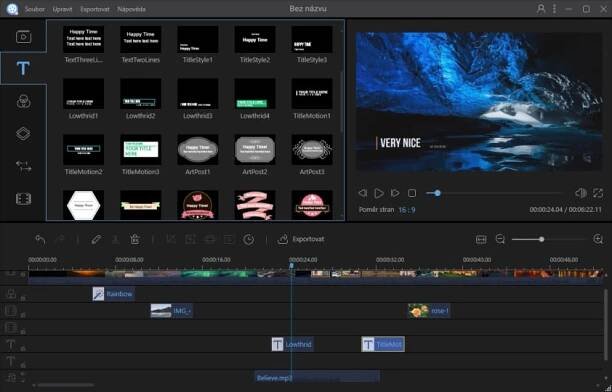Open the Soubor menu
The width and height of the screenshot is (612, 392).
click(x=34, y=9)
